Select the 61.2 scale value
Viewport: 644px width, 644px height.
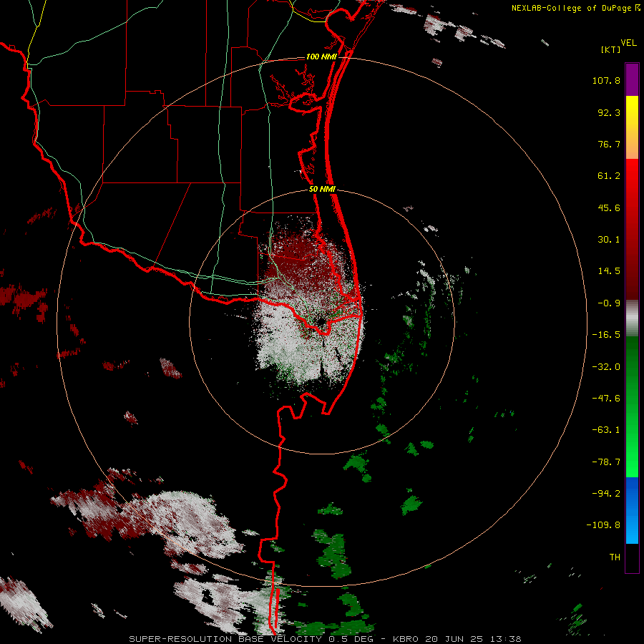(x=609, y=176)
